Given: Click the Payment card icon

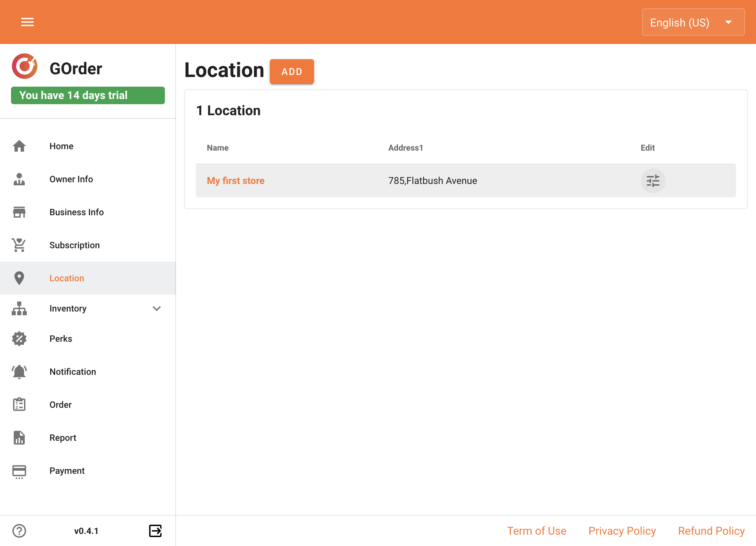Looking at the screenshot, I should [19, 471].
